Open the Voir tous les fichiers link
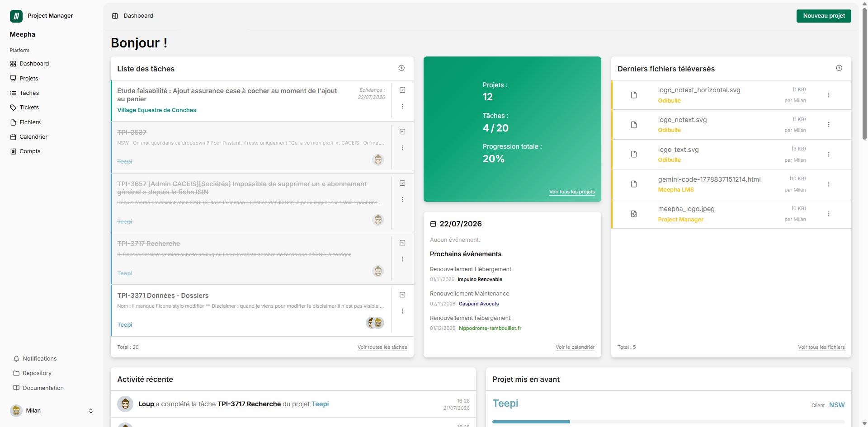The image size is (868, 427). 821,347
